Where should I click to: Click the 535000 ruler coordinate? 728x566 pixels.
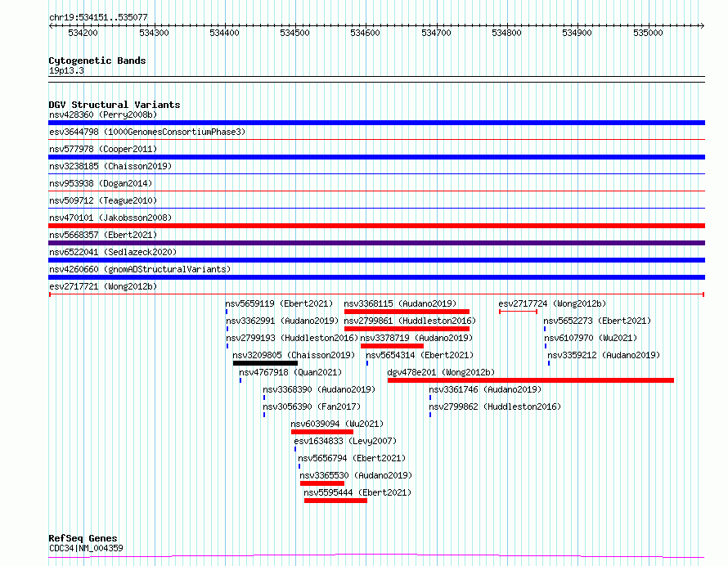(x=648, y=33)
